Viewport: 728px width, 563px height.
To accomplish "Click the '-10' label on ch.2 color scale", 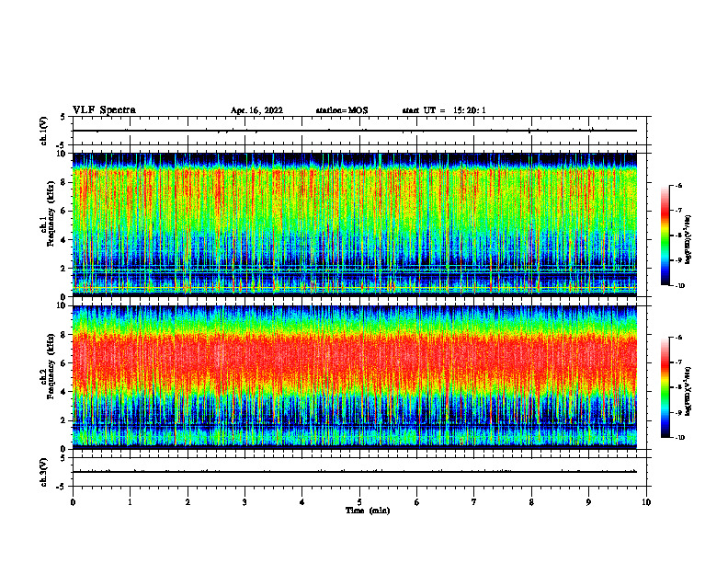I will [679, 438].
